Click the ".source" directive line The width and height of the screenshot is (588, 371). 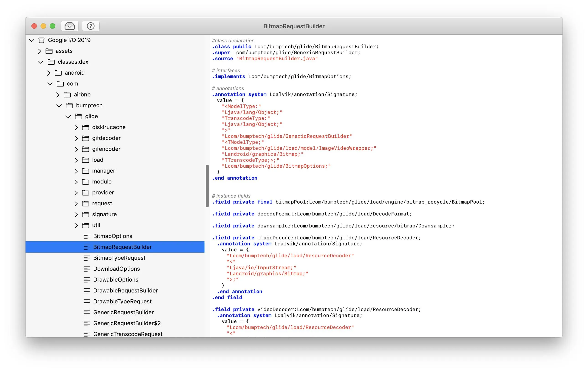[265, 59]
